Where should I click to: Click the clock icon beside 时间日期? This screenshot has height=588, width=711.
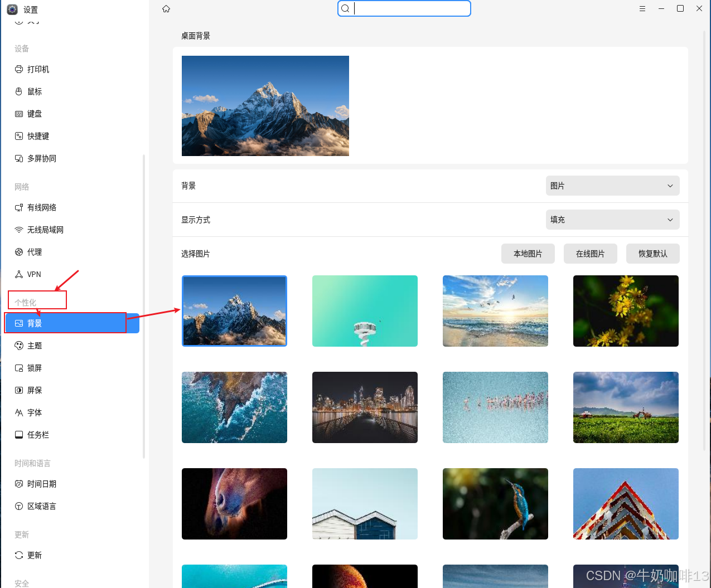coord(19,484)
